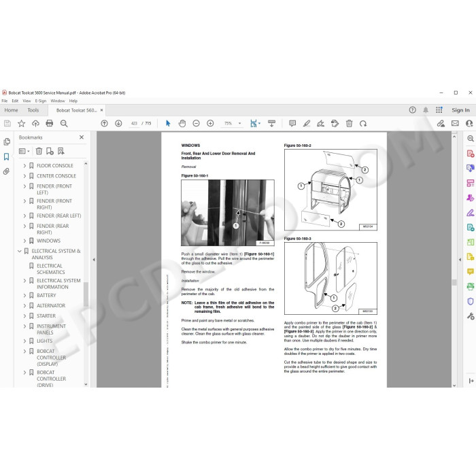Upload file to cloud icon
Image resolution: width=476 pixels, height=476 pixels.
coord(35,123)
